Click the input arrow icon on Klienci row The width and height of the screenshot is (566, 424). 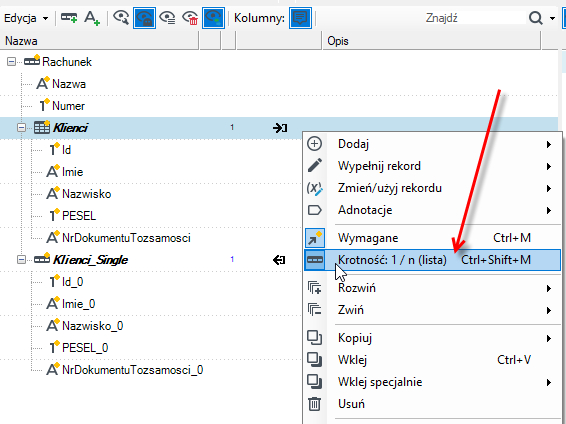tap(280, 128)
